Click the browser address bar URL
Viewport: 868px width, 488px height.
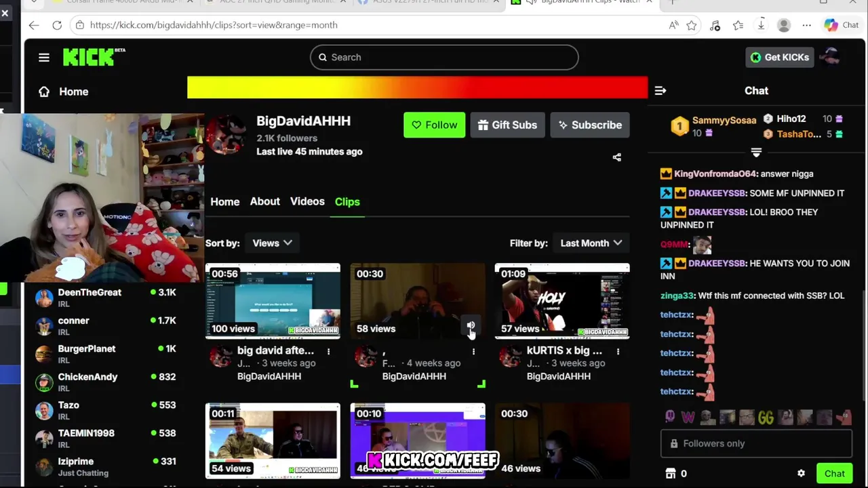click(214, 25)
